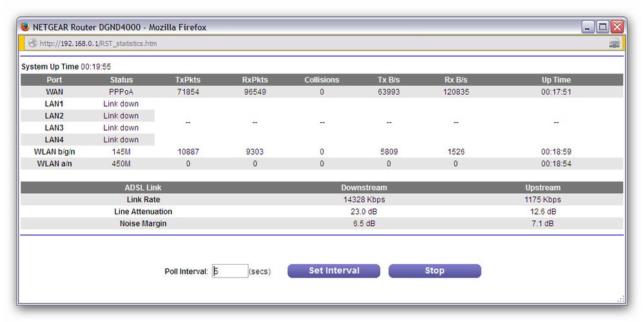Minimize the NETGEAR Router window
This screenshot has height=322, width=644.
[x=587, y=28]
